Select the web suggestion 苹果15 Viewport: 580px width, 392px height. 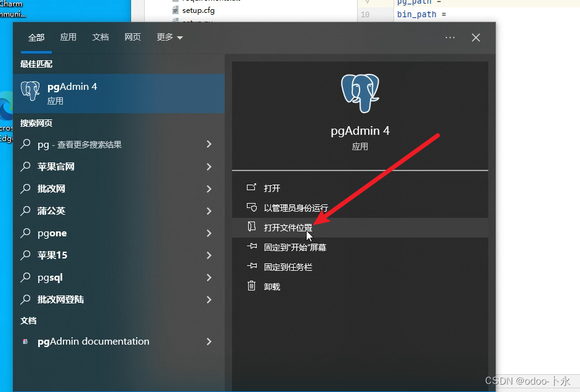tap(119, 255)
